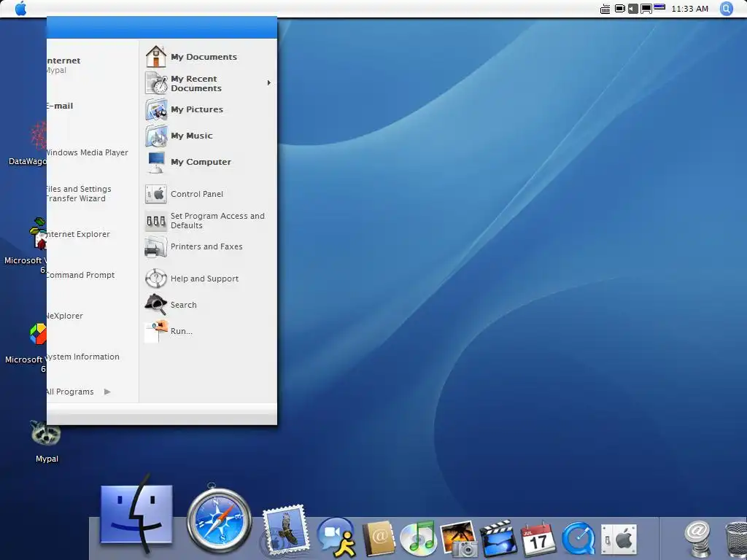Click the Spotlight search icon in the menu bar
This screenshot has height=560, width=747.
coord(727,9)
